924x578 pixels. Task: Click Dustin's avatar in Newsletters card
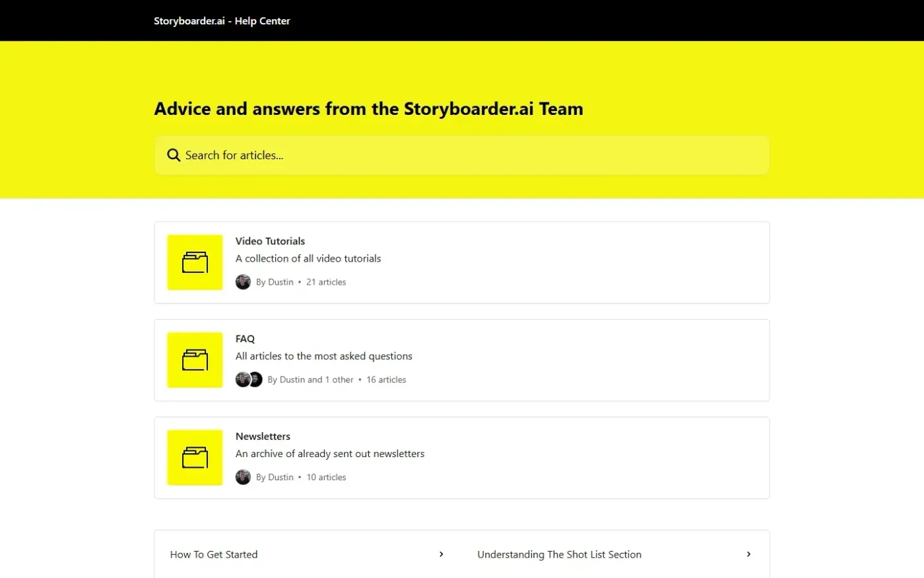click(243, 478)
